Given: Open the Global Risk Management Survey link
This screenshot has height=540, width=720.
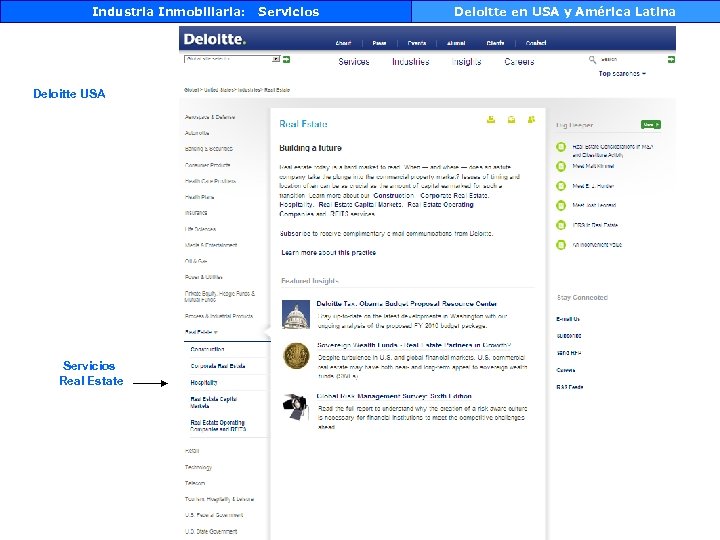Looking at the screenshot, I should (394, 396).
